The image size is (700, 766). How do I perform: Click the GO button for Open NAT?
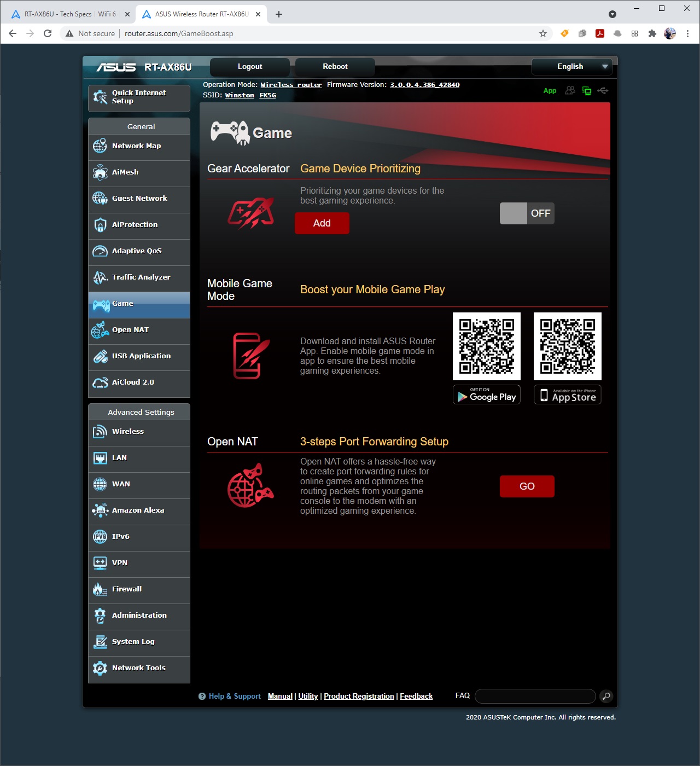tap(527, 486)
